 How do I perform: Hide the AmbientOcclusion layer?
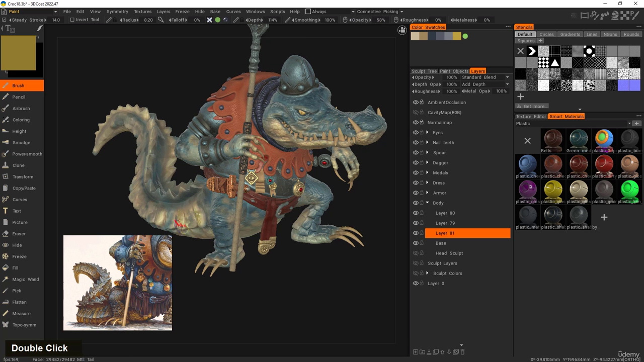[x=416, y=103]
